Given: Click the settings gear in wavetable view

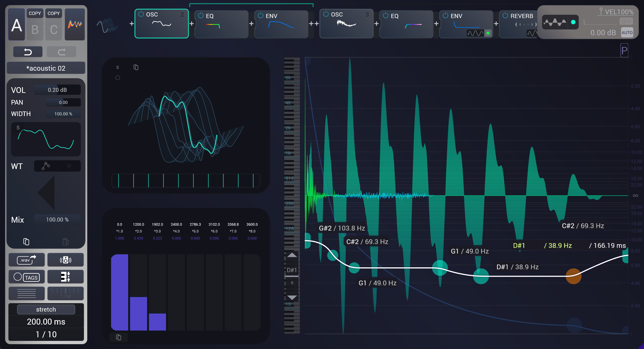Looking at the screenshot, I should 118,78.
